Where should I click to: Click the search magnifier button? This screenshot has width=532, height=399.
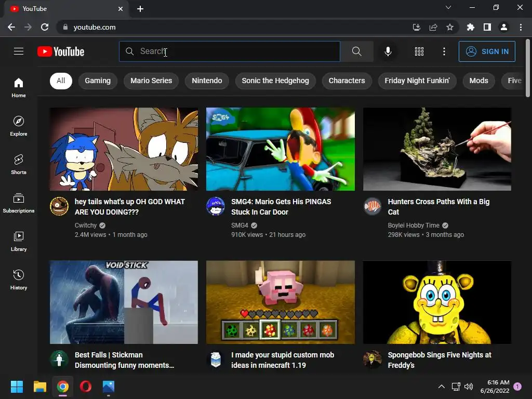356,51
